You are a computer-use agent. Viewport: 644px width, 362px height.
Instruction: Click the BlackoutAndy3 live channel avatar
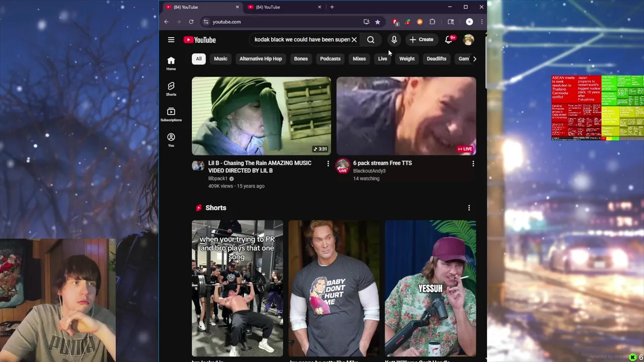tap(343, 166)
